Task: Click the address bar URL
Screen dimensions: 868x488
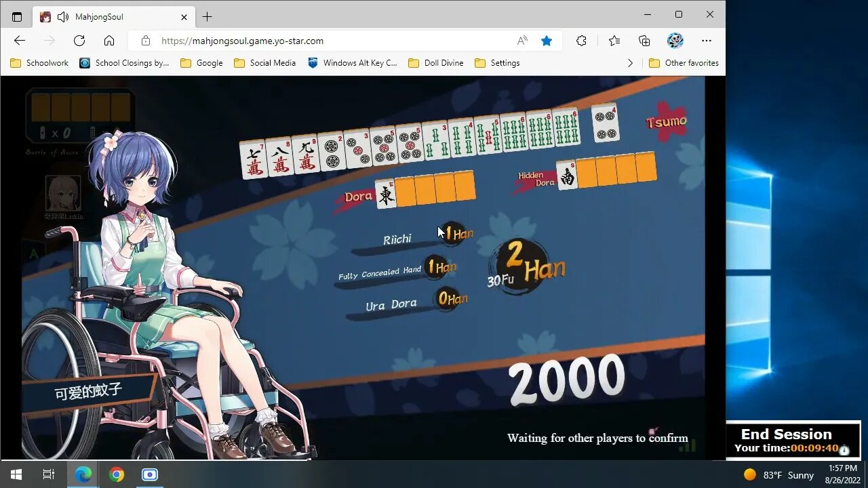Action: pyautogui.click(x=242, y=41)
